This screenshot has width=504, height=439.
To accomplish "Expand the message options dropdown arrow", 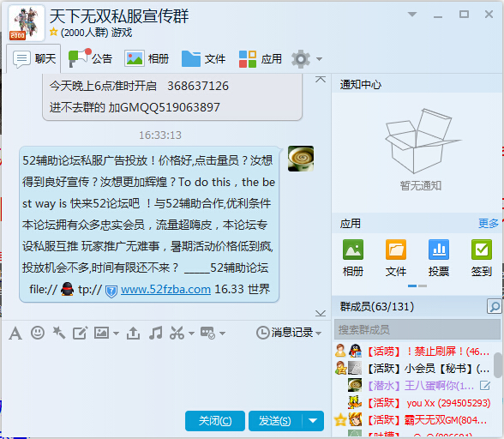I will [x=222, y=334].
